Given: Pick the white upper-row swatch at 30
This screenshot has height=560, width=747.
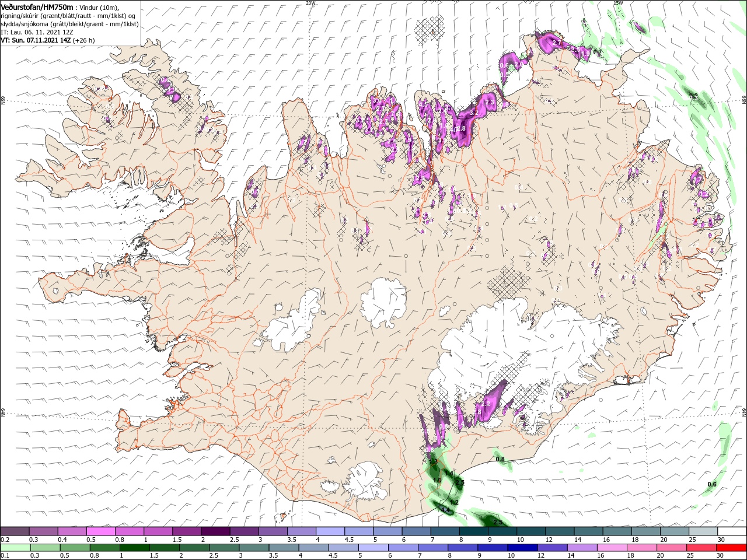Looking at the screenshot, I should (x=731, y=531).
